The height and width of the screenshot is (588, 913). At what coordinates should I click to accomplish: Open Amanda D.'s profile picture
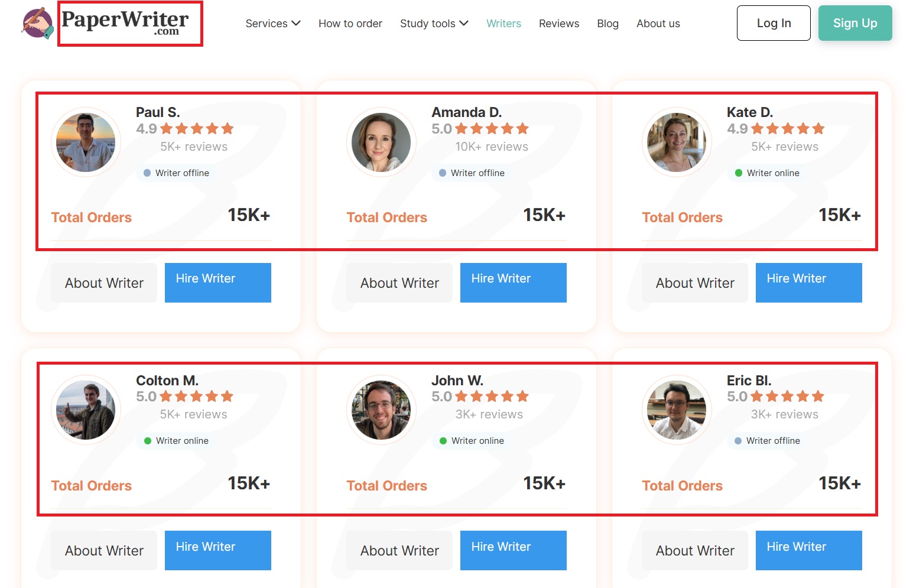381,142
